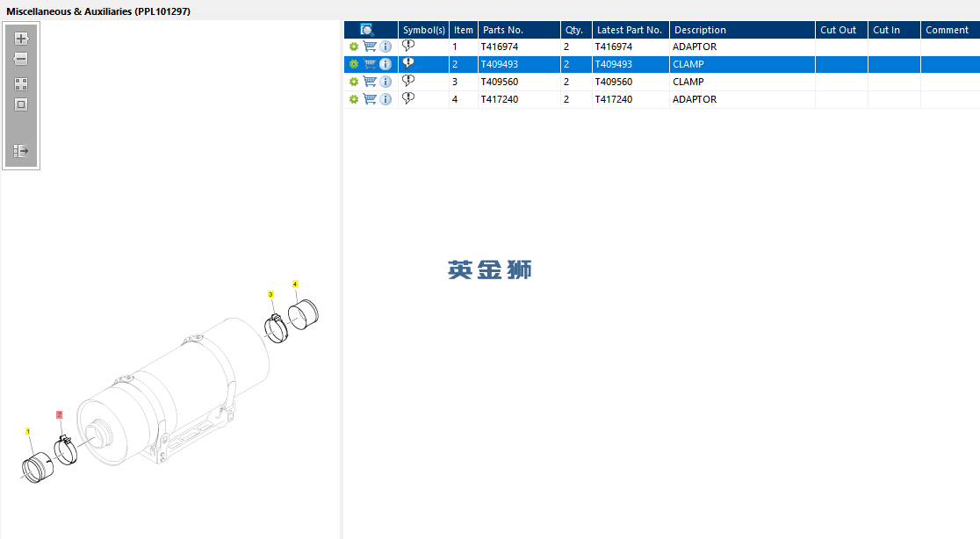This screenshot has height=539, width=980.
Task: Click the search icon in table header
Action: click(x=367, y=30)
